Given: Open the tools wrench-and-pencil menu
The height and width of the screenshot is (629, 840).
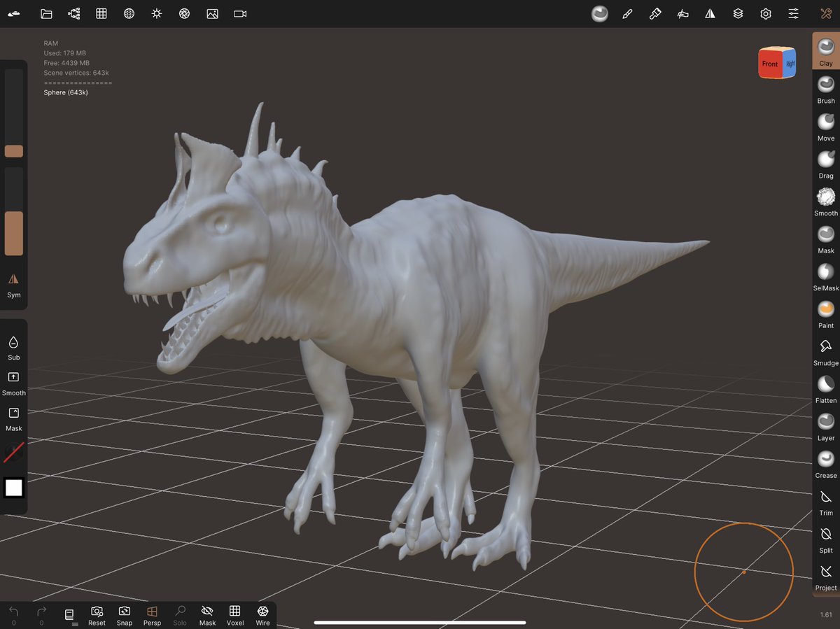Looking at the screenshot, I should point(825,13).
